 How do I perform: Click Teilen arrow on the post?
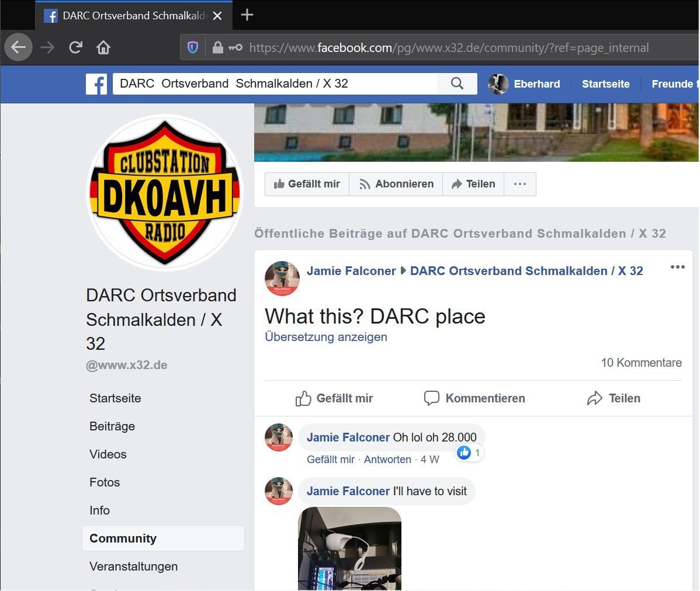614,398
